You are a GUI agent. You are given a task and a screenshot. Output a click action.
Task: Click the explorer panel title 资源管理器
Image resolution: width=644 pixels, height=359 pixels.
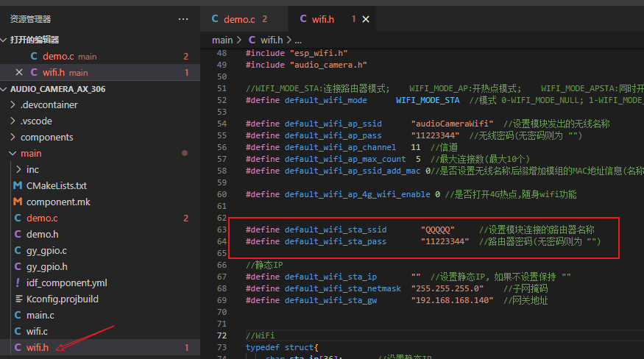[x=30, y=19]
